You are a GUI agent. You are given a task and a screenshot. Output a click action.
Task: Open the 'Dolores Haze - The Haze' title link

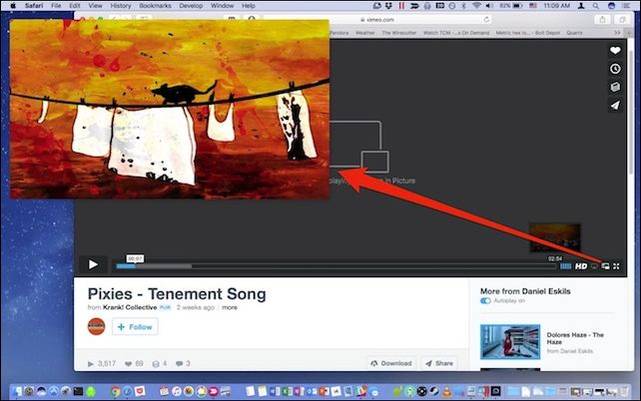(575, 338)
